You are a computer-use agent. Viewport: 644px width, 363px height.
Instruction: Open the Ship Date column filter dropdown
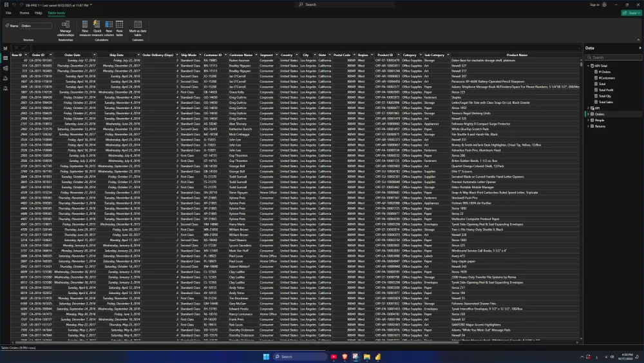(x=138, y=55)
